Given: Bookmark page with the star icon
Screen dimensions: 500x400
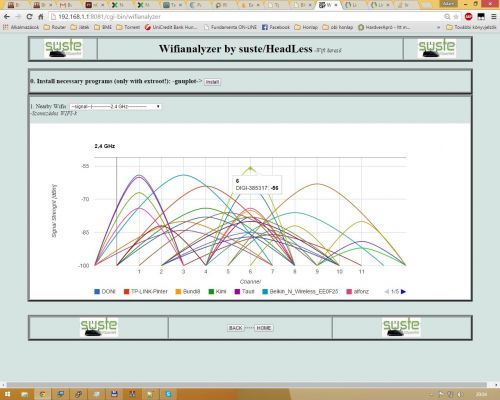Looking at the screenshot, I should (456, 17).
